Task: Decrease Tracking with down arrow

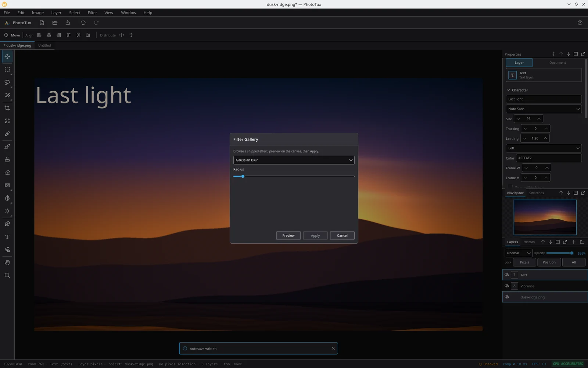Action: point(525,129)
